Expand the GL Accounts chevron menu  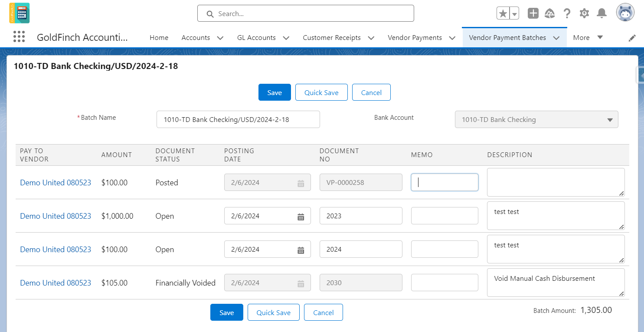pyautogui.click(x=286, y=38)
